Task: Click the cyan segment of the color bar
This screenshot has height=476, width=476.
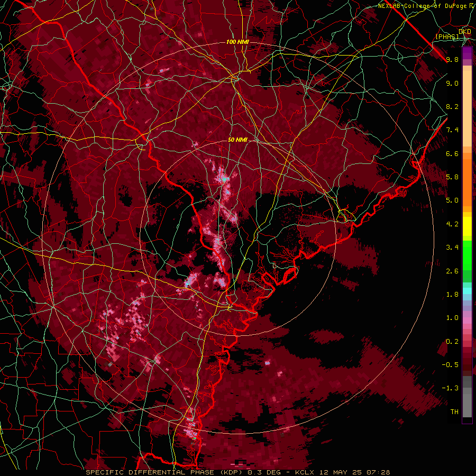Action: 467,291
